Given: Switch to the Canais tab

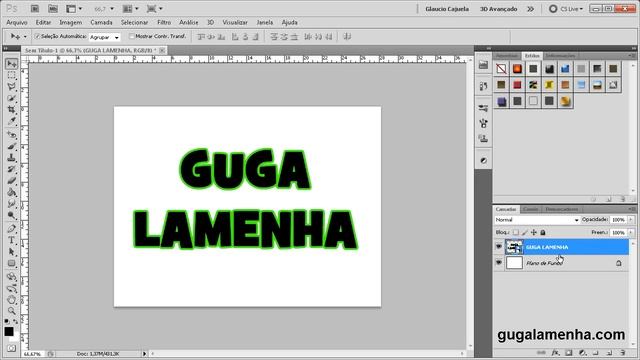Looking at the screenshot, I should (530, 209).
